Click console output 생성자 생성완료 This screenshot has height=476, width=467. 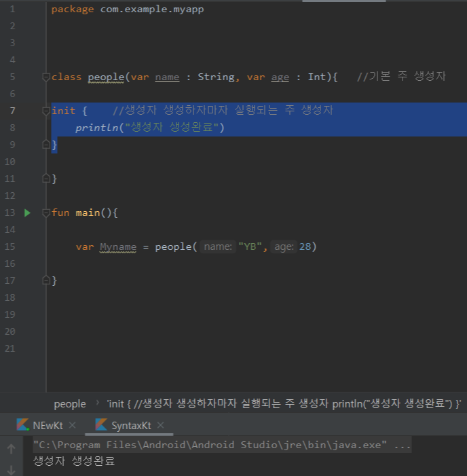74,461
